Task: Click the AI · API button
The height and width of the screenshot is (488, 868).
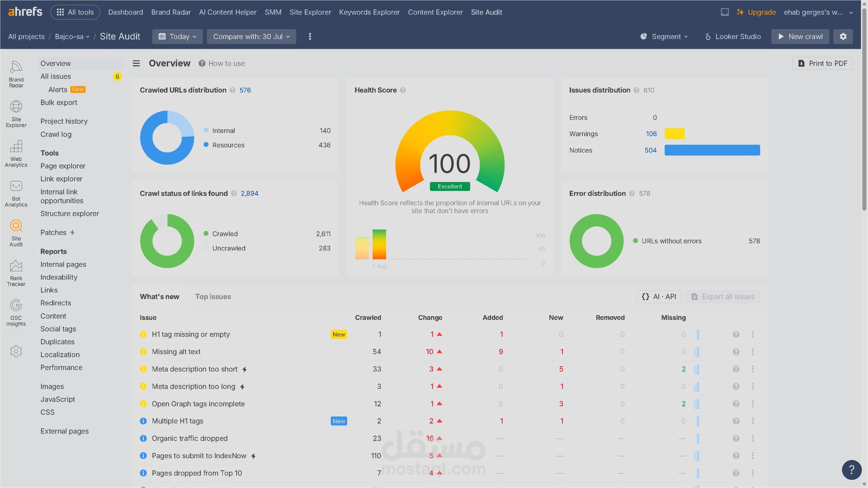Action: point(659,297)
